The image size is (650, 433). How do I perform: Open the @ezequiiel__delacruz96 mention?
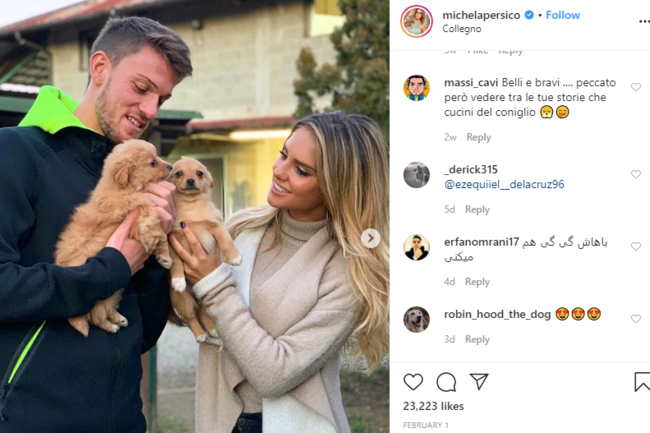504,184
